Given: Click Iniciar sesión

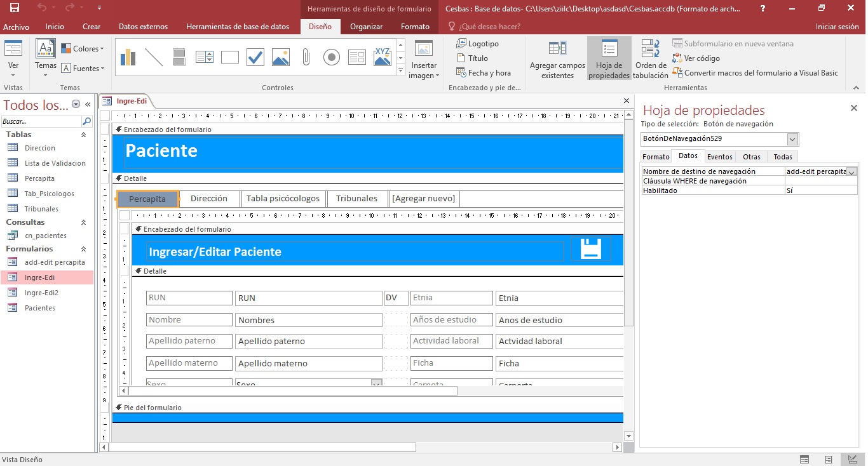Looking at the screenshot, I should pyautogui.click(x=837, y=27).
